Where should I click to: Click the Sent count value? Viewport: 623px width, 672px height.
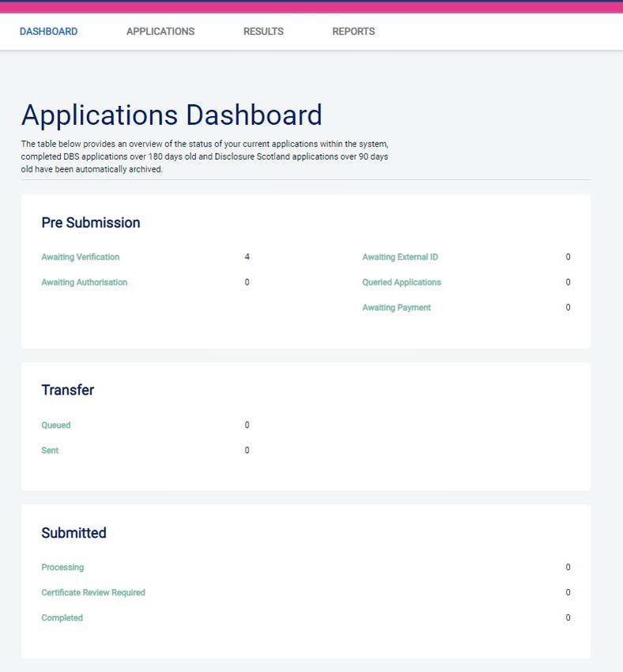coord(247,450)
